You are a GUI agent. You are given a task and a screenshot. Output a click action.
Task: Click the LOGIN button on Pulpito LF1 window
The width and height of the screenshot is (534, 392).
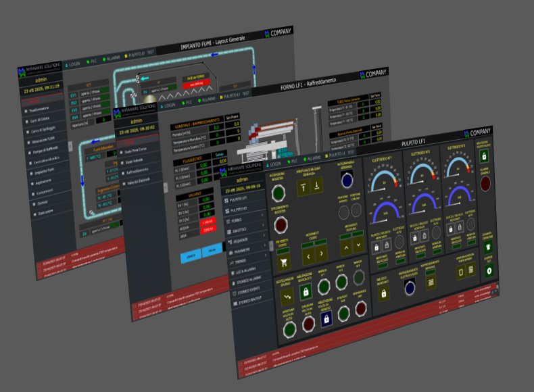click(x=274, y=164)
